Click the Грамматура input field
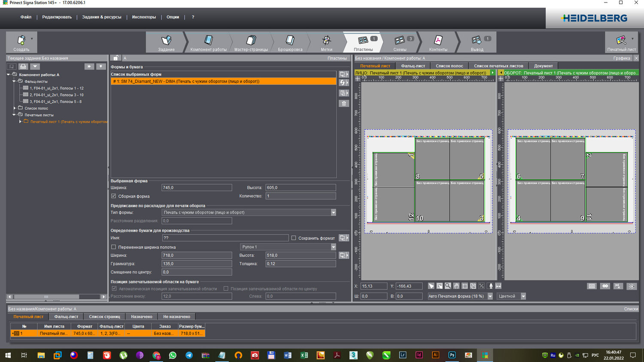This screenshot has width=644, height=362. [x=197, y=264]
